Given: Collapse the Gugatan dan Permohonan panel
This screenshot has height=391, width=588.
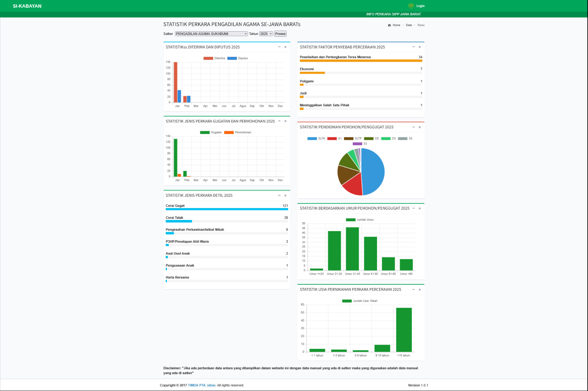Looking at the screenshot, I should [x=279, y=121].
